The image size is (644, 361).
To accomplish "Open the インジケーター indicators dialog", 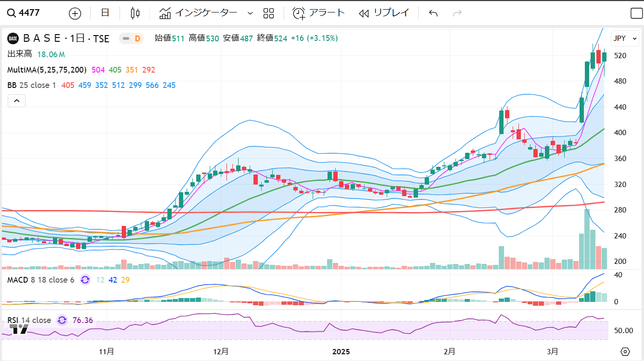I will click(x=199, y=13).
